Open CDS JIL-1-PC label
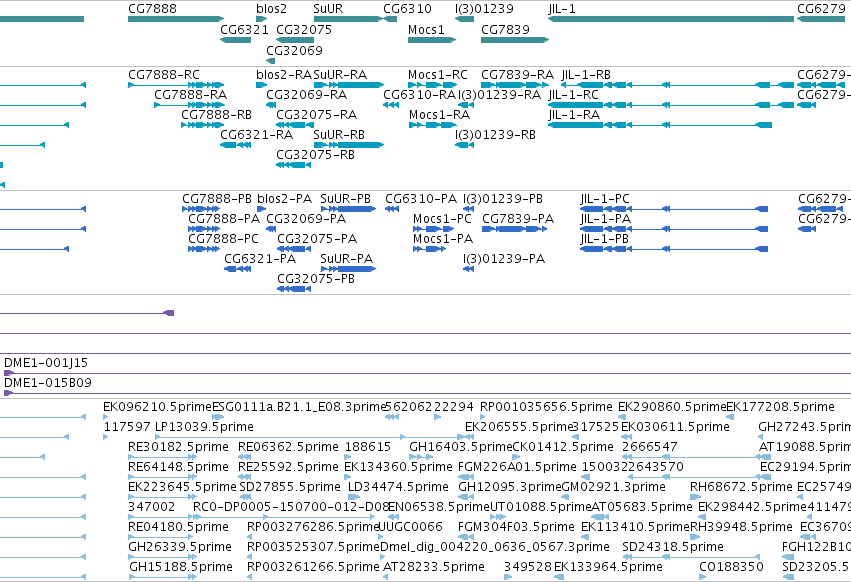The image size is (851, 582). click(605, 199)
